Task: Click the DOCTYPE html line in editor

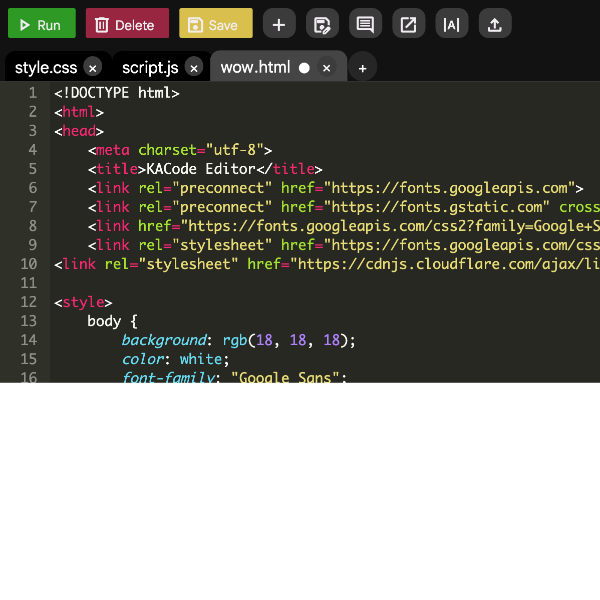Action: tap(117, 93)
